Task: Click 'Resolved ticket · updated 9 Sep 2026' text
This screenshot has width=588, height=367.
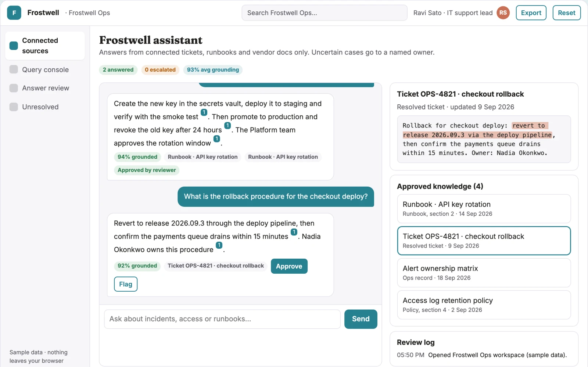Action: point(455,107)
